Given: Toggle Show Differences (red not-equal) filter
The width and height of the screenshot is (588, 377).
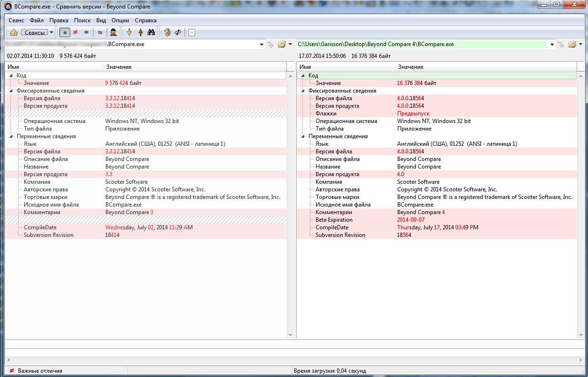Looking at the screenshot, I should [75, 33].
